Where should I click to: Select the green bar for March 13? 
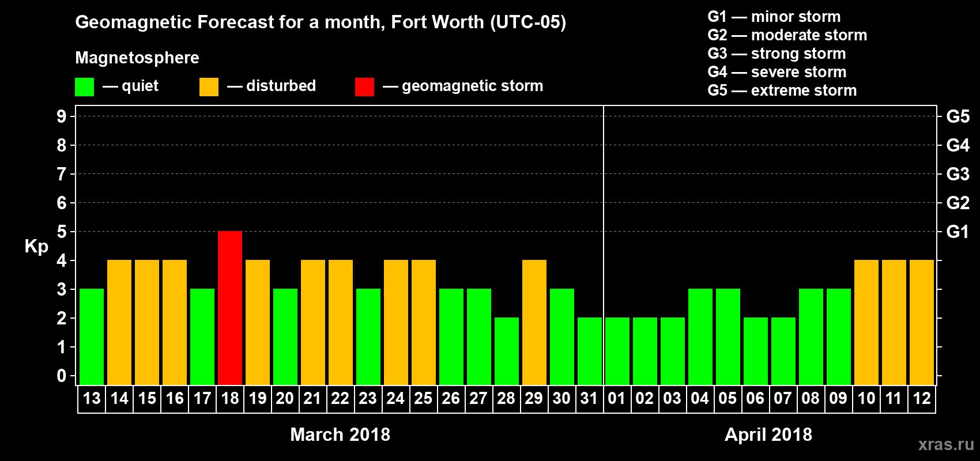(92, 337)
